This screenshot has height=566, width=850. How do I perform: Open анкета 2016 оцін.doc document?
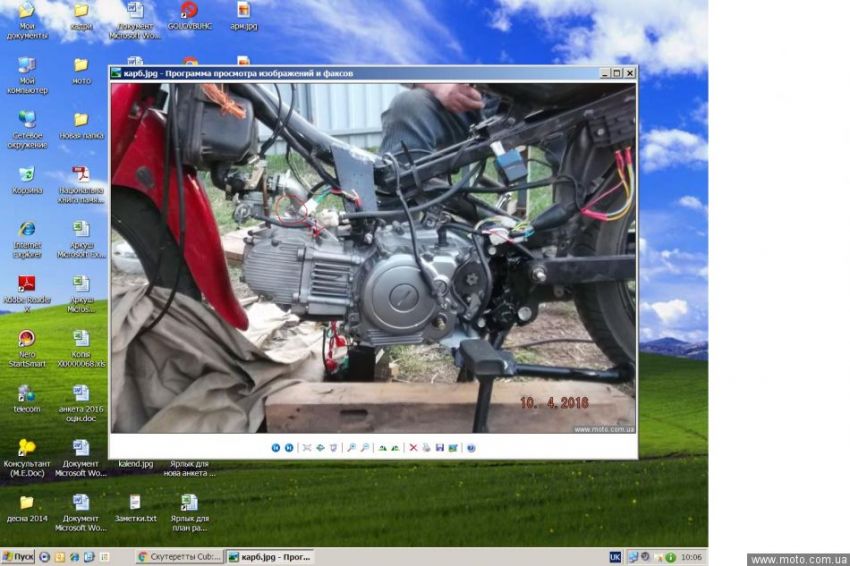(81, 404)
